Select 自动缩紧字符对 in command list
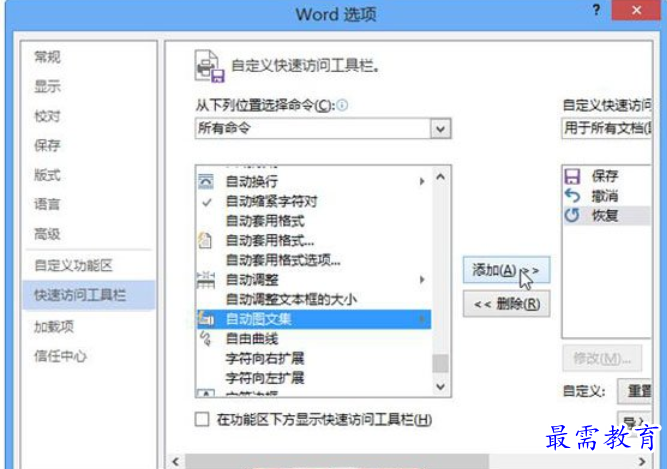This screenshot has width=667, height=469. pyautogui.click(x=314, y=202)
